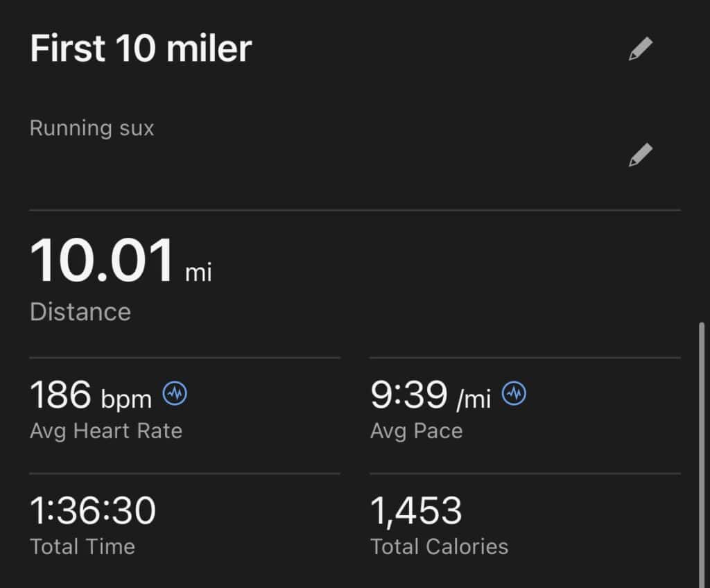Tap the "bpm" unit text

[126, 399]
